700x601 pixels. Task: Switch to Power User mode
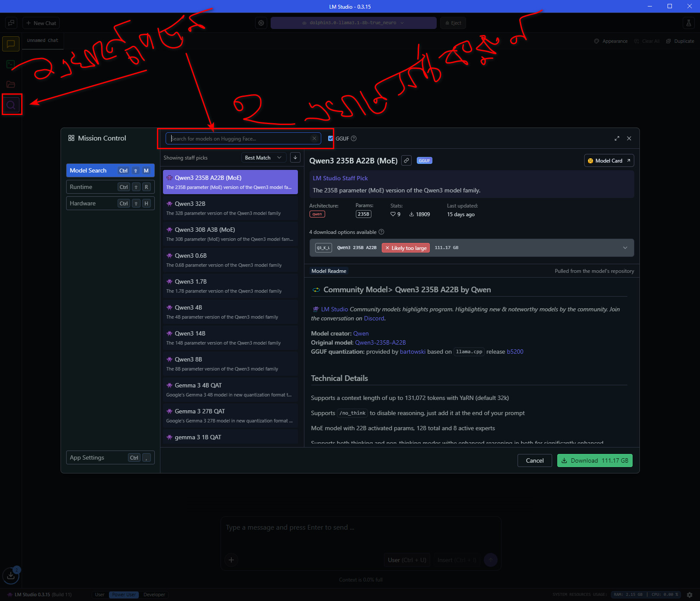tap(124, 595)
